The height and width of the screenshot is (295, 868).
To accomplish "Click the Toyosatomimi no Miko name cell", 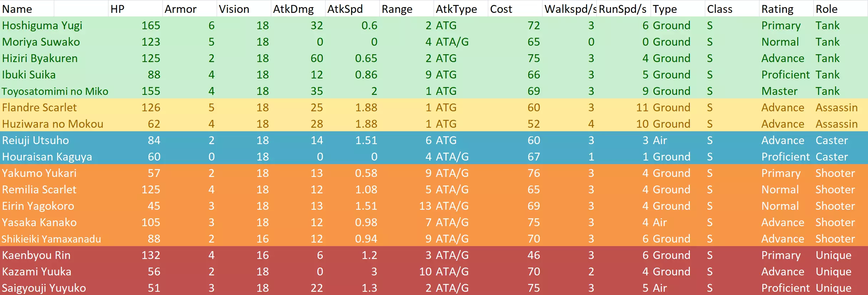I will pyautogui.click(x=55, y=91).
